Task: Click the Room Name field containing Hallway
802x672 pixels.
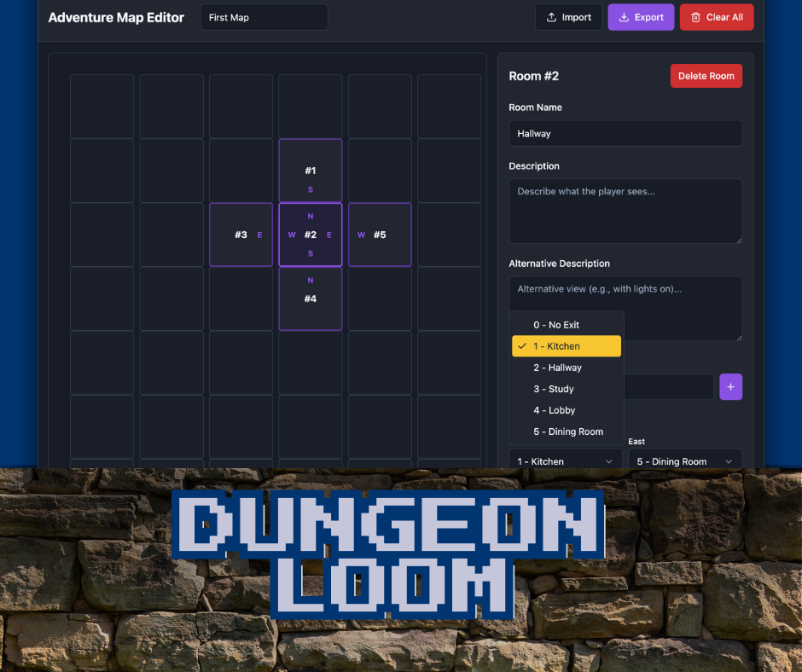Action: click(625, 133)
